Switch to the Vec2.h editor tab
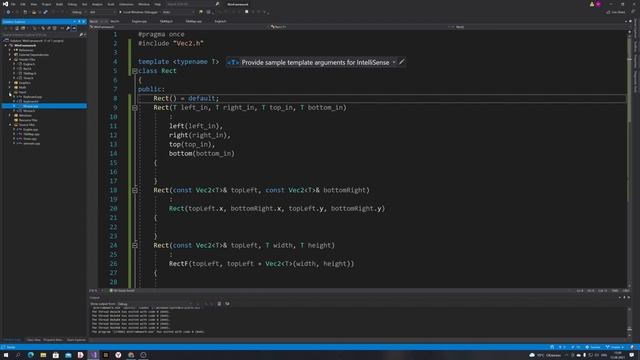This screenshot has height=360, width=640. [115, 21]
